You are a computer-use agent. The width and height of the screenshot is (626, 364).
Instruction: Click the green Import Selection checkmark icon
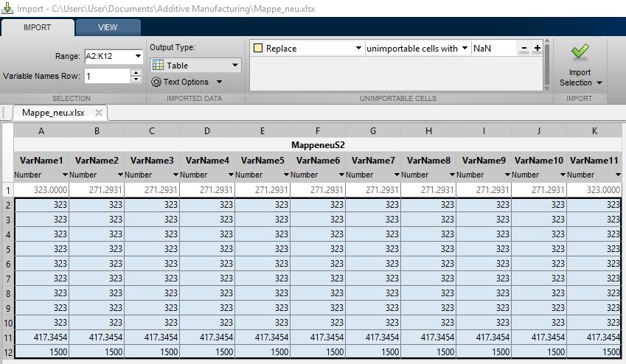coord(580,52)
